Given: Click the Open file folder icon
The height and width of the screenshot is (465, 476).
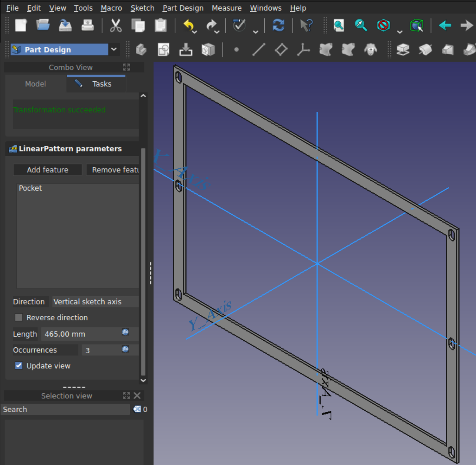Looking at the screenshot, I should point(43,26).
